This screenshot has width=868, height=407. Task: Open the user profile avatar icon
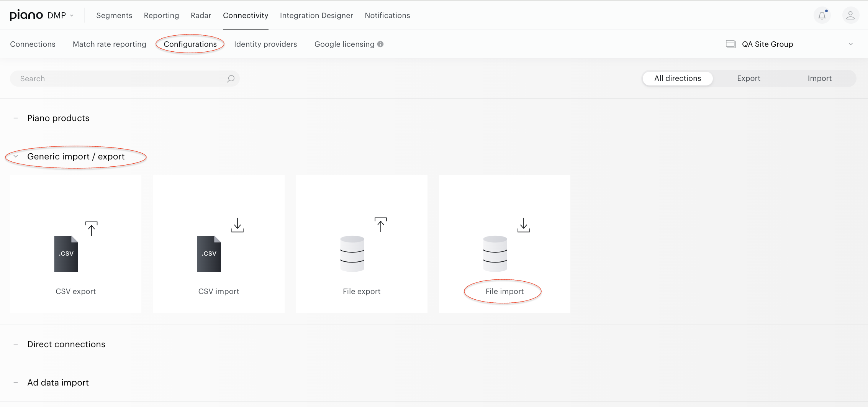[x=850, y=15]
